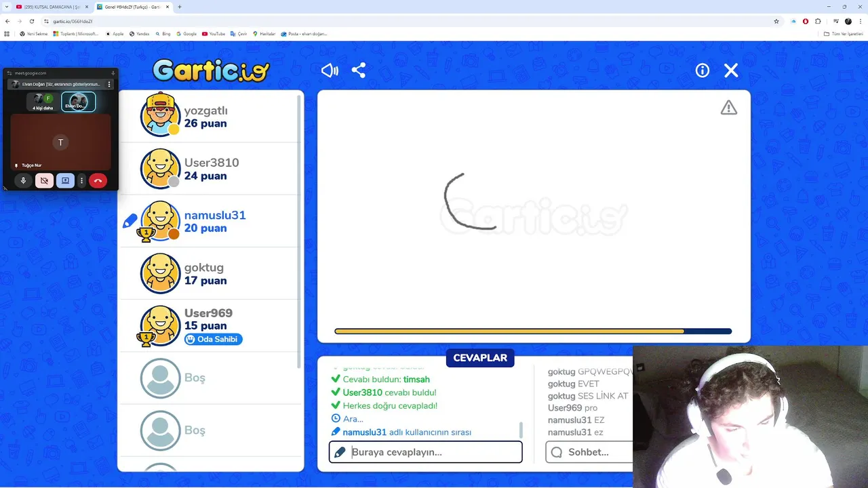The height and width of the screenshot is (488, 868).
Task: Click the "4 kişi daha" participants tile
Action: [x=43, y=102]
